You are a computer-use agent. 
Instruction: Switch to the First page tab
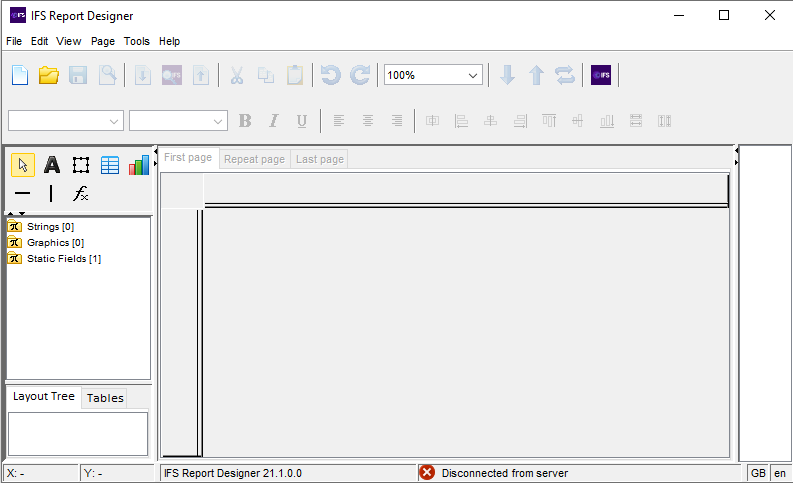tap(188, 158)
